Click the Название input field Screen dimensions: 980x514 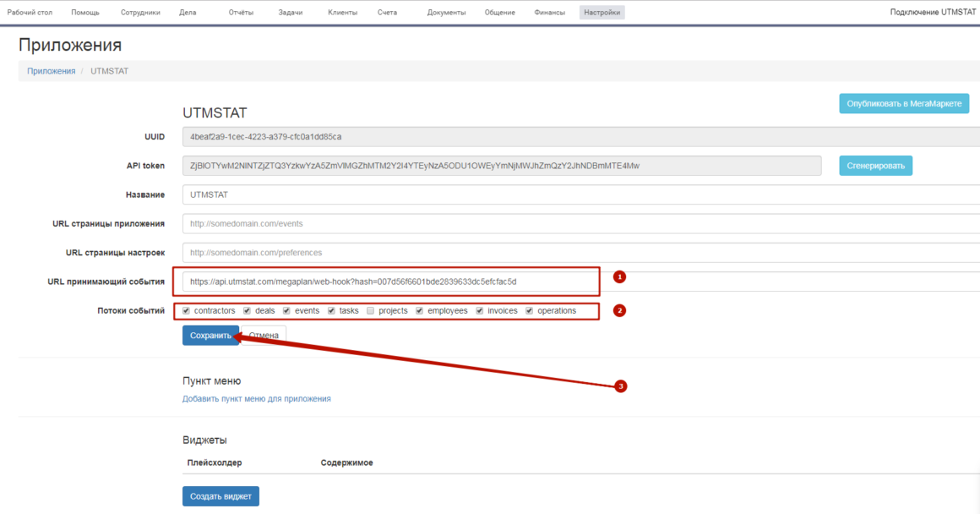574,194
